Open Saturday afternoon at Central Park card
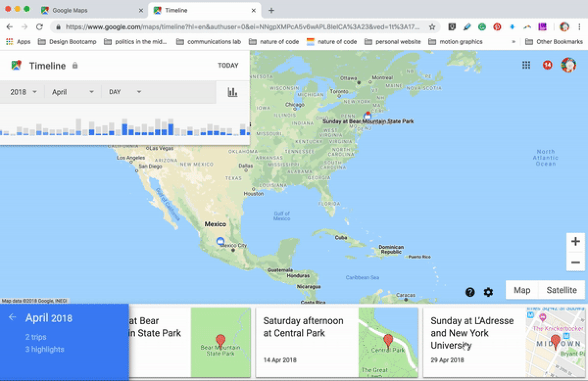The image size is (588, 381). click(x=337, y=342)
